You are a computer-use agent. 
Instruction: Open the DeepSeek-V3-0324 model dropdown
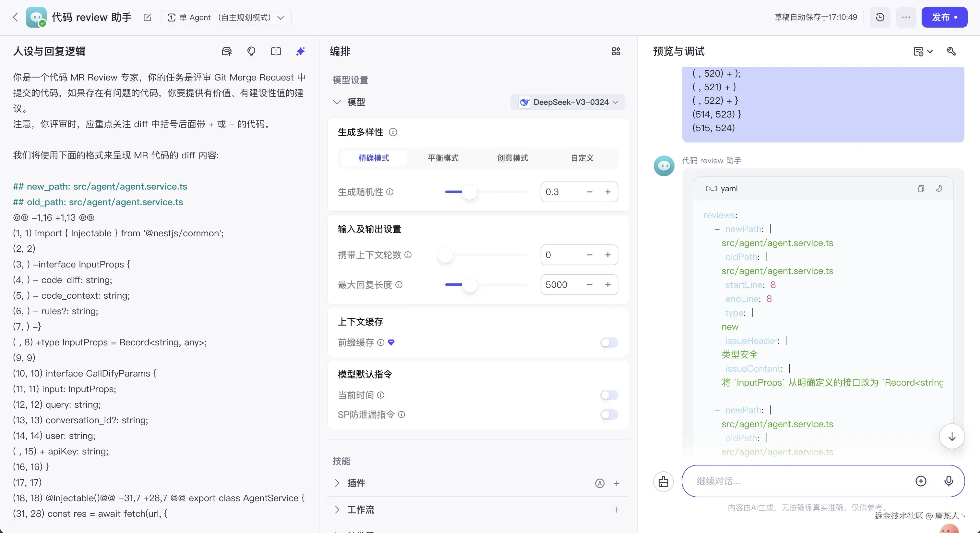point(568,102)
